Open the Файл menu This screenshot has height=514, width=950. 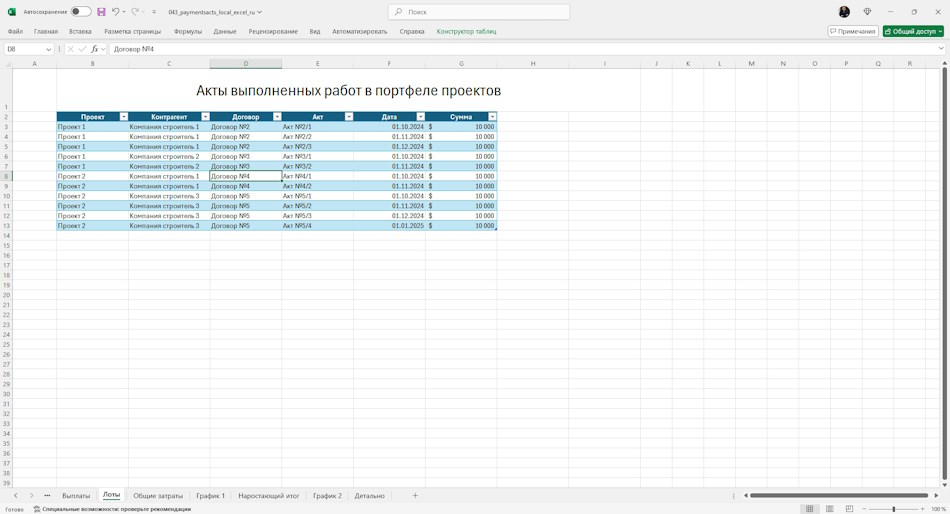click(15, 31)
